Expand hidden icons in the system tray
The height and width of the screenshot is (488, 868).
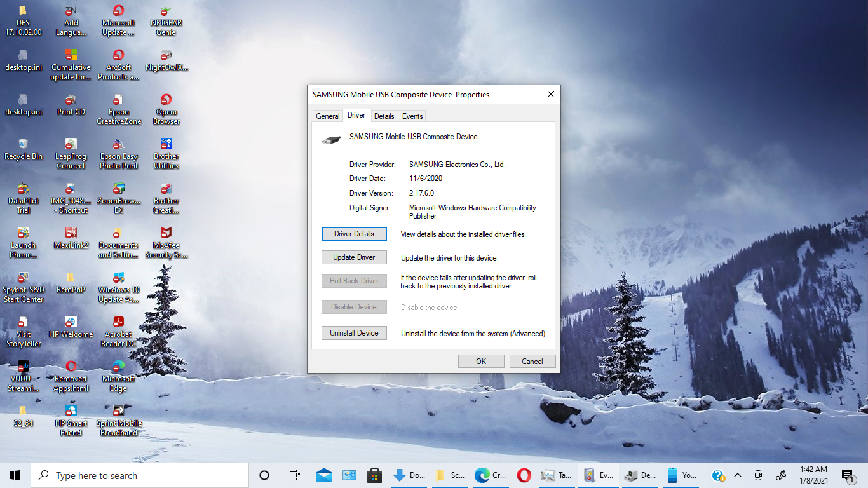(x=738, y=475)
